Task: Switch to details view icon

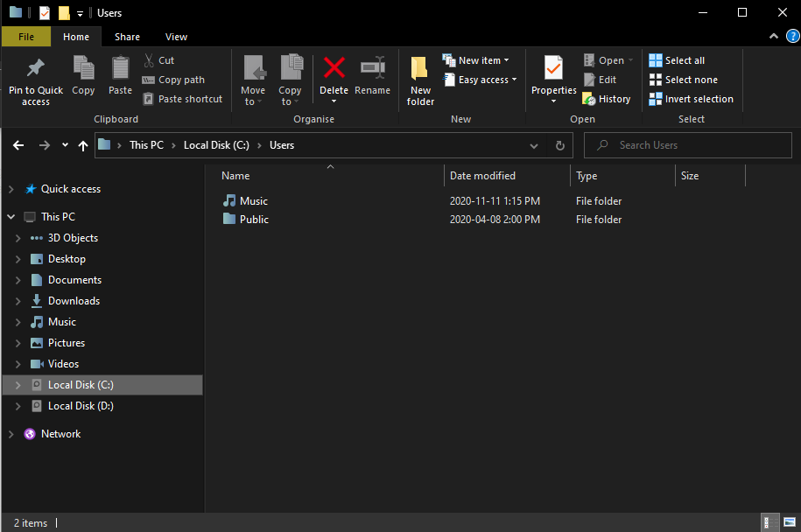Action: click(x=769, y=522)
